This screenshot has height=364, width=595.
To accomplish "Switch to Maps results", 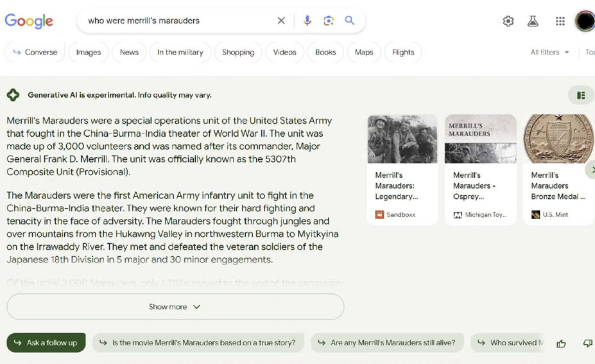I will coord(364,53).
